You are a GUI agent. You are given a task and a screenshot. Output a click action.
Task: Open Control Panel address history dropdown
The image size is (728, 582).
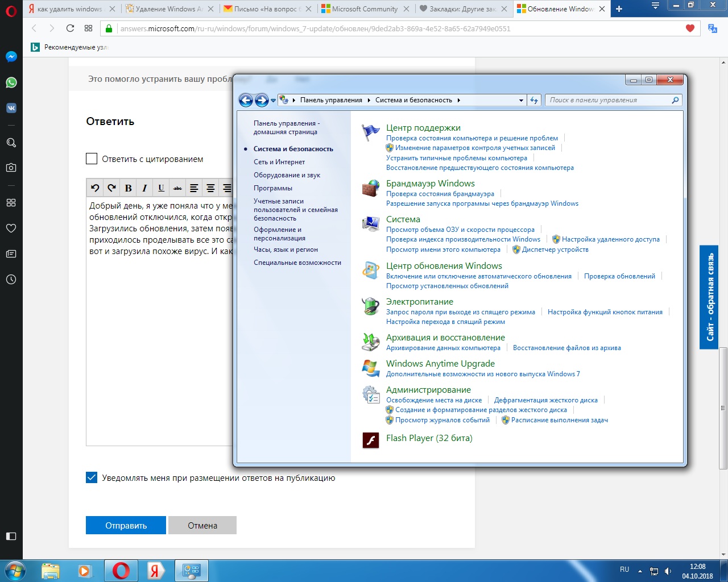(x=521, y=100)
